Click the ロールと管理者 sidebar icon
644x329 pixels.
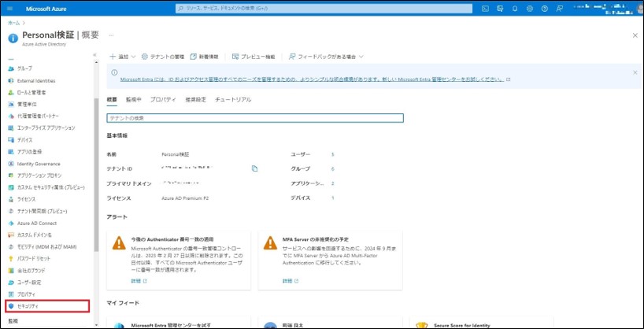click(11, 92)
